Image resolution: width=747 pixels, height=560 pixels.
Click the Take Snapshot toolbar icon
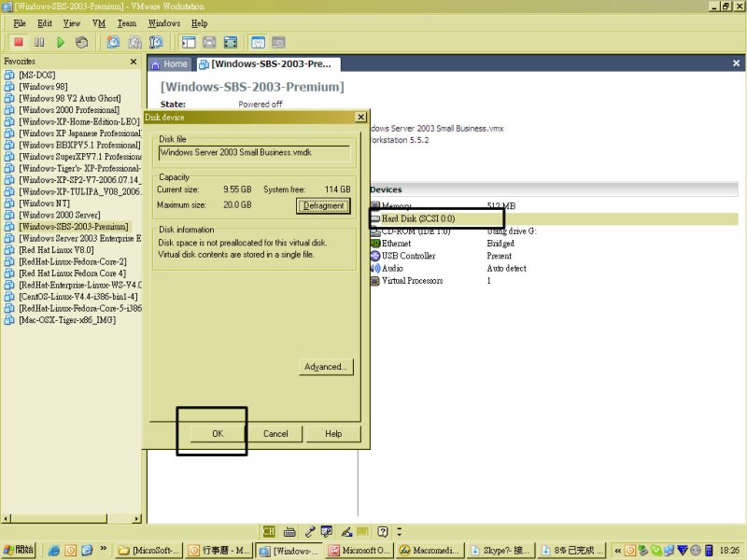113,42
